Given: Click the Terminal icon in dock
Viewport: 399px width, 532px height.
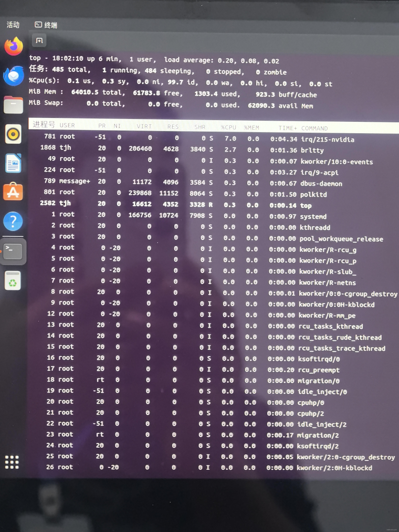Looking at the screenshot, I should (x=13, y=251).
